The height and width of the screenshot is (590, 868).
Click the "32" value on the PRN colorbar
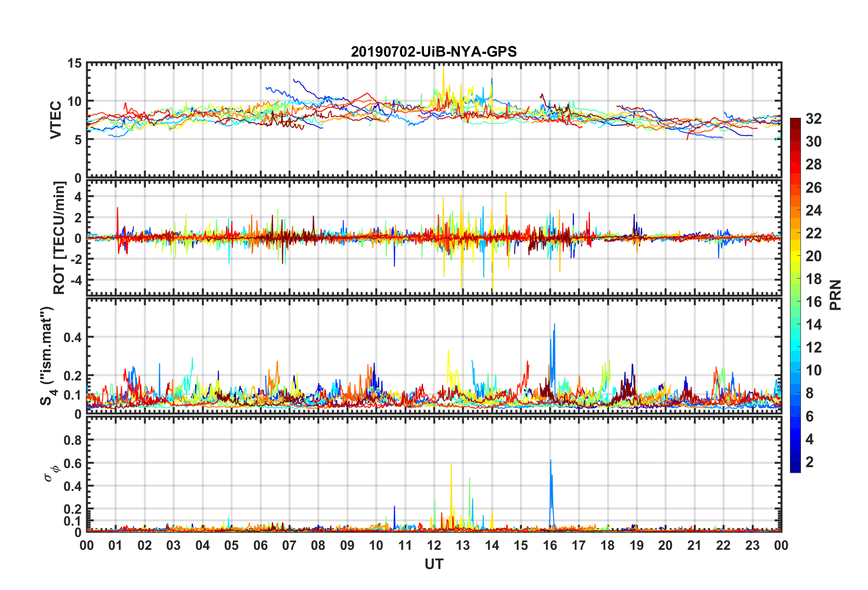[x=814, y=119]
